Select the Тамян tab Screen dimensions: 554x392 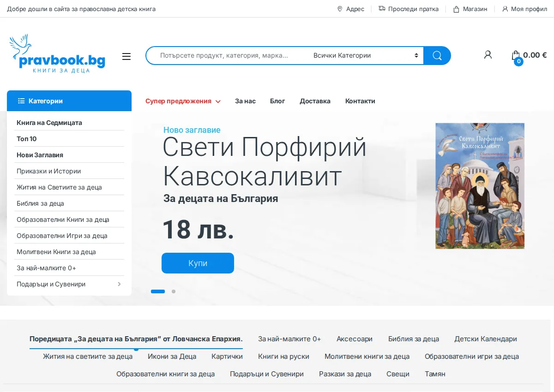tap(435, 374)
